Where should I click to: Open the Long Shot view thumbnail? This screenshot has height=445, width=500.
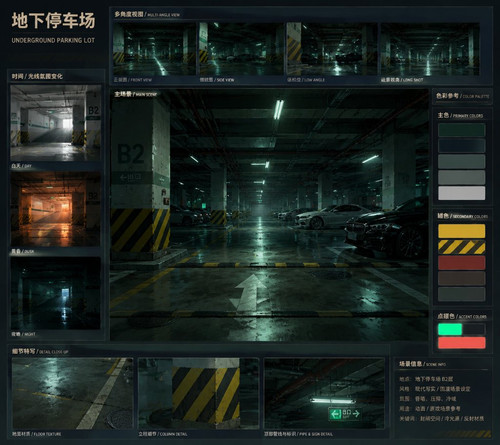click(430, 49)
